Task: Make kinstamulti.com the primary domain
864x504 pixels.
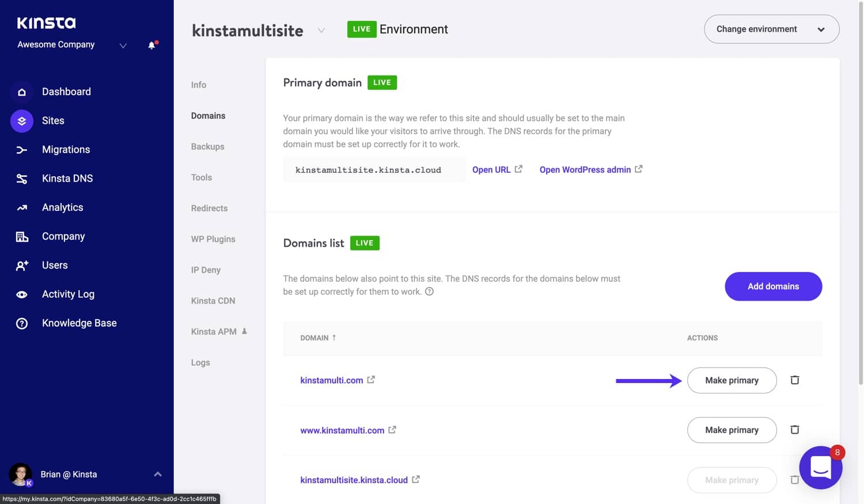Action: coord(732,380)
